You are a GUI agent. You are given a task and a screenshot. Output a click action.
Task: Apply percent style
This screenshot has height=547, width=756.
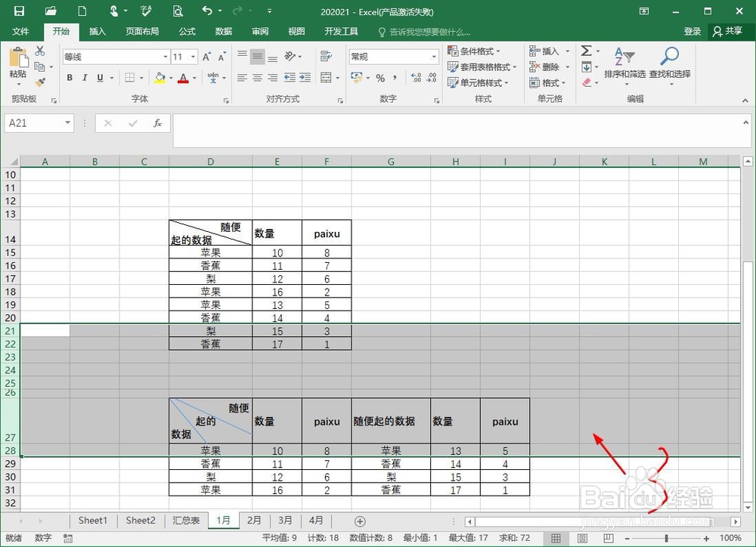point(380,78)
